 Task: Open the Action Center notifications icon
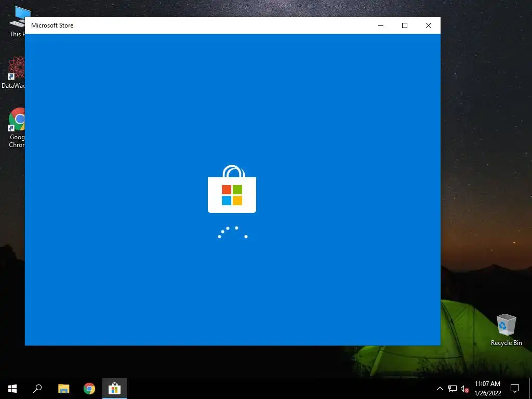coord(515,389)
